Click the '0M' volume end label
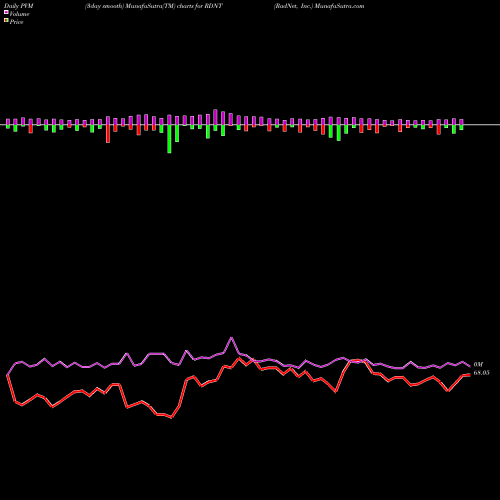Screen dimensions: 500x500 [x=478, y=365]
